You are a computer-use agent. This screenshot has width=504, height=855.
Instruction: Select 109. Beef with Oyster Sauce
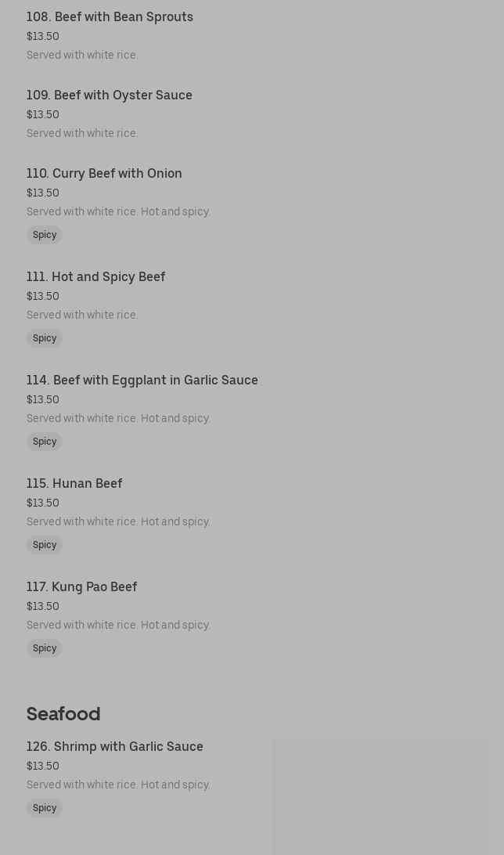pos(109,95)
